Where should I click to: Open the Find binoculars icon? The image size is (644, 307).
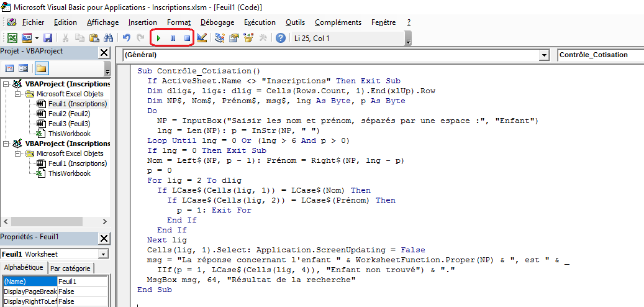point(108,39)
